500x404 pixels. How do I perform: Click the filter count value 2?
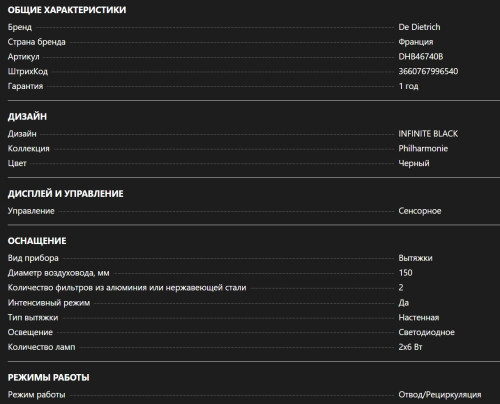click(401, 288)
